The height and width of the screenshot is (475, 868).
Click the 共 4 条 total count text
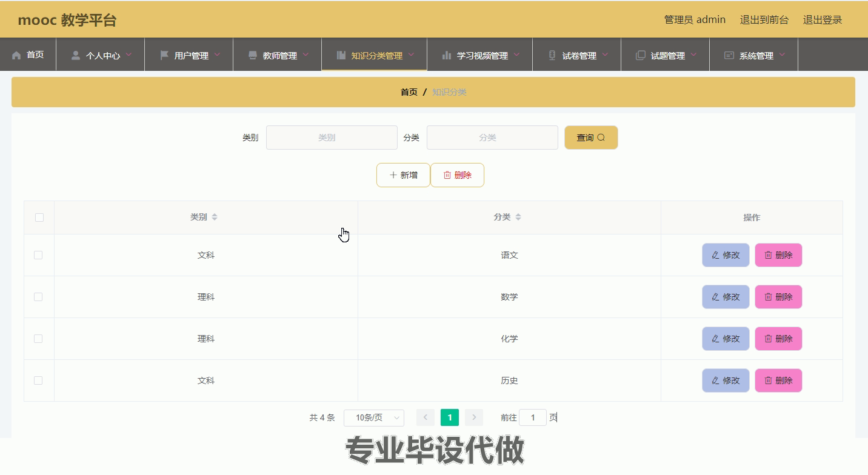(x=322, y=417)
